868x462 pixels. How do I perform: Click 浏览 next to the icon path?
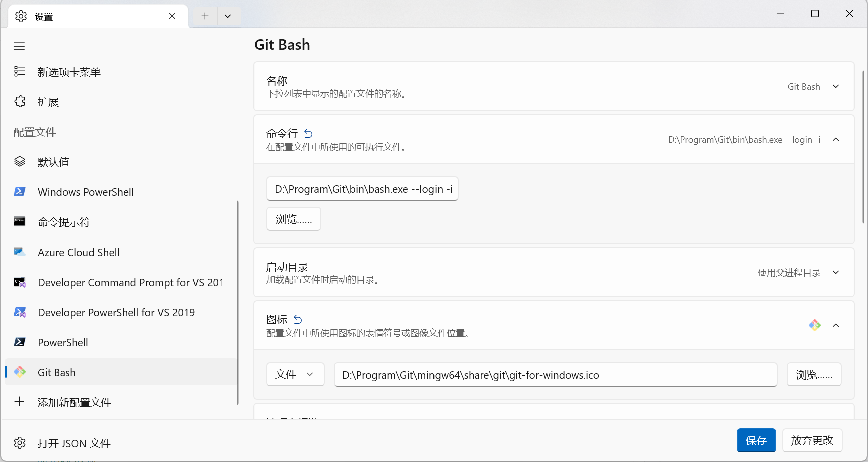click(814, 374)
